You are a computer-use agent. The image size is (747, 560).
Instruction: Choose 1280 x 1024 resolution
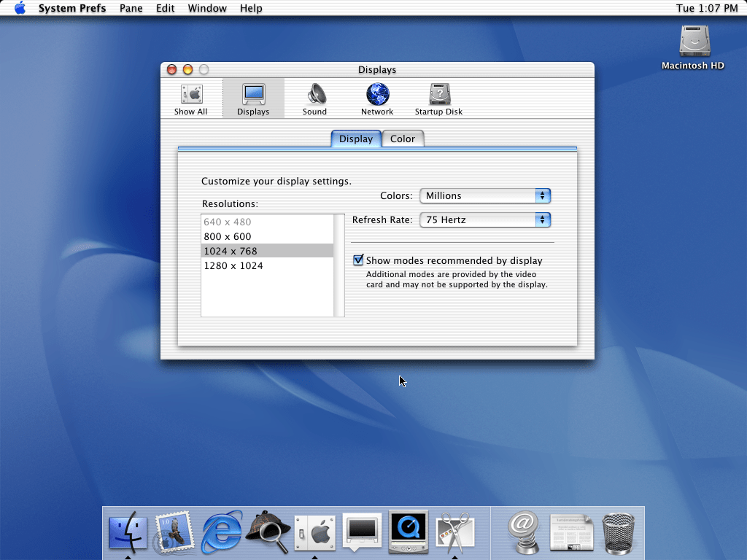click(x=233, y=265)
